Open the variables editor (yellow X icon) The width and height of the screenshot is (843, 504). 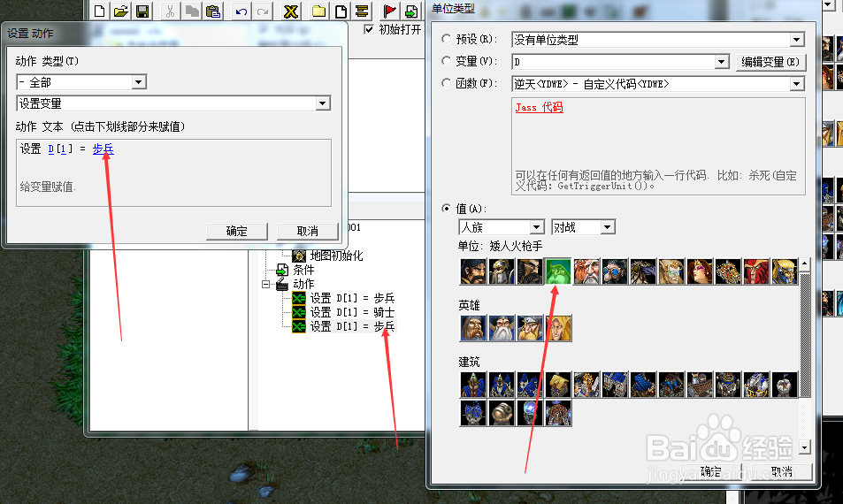click(x=291, y=11)
